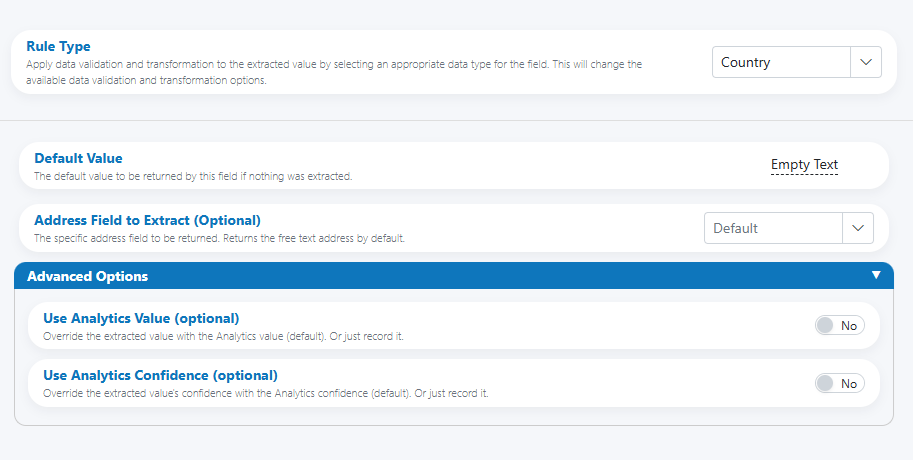The width and height of the screenshot is (913, 460).
Task: Click the Analytics value override description text
Action: 223,336
